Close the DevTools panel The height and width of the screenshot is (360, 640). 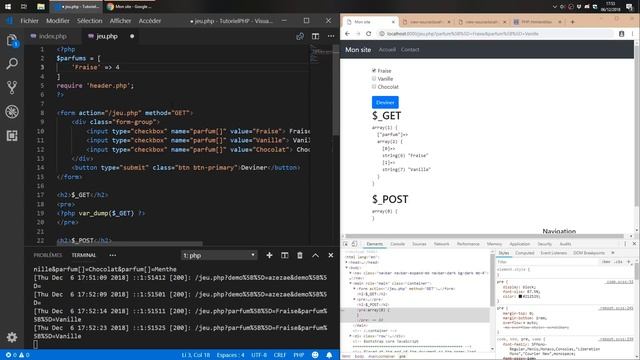click(634, 244)
